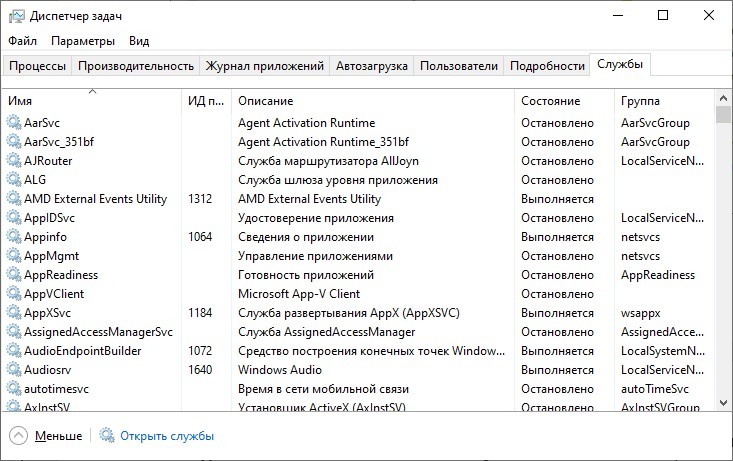
Task: Click the AppIDSvc service icon
Action: [x=14, y=218]
